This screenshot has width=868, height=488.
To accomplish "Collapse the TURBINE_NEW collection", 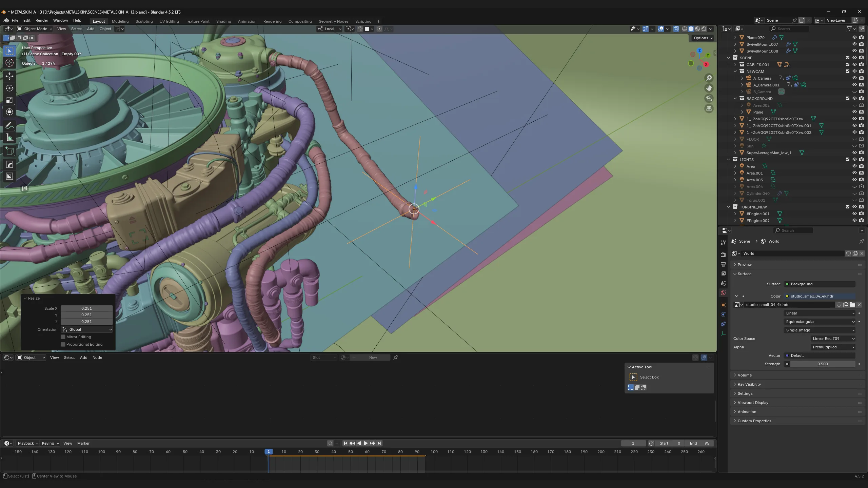I will (729, 207).
